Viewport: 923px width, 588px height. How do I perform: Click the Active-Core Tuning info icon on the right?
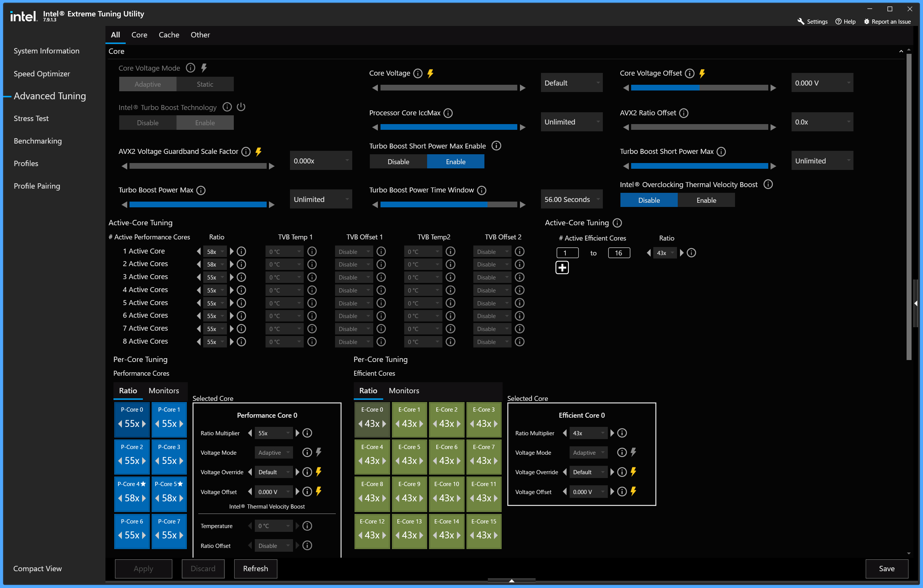[x=617, y=223]
